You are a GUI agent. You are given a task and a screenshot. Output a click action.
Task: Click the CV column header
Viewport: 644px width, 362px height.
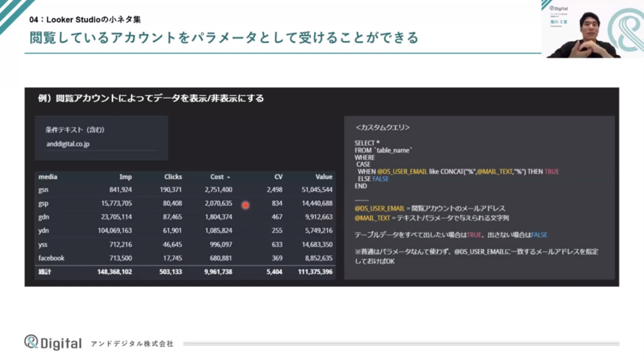coord(278,177)
